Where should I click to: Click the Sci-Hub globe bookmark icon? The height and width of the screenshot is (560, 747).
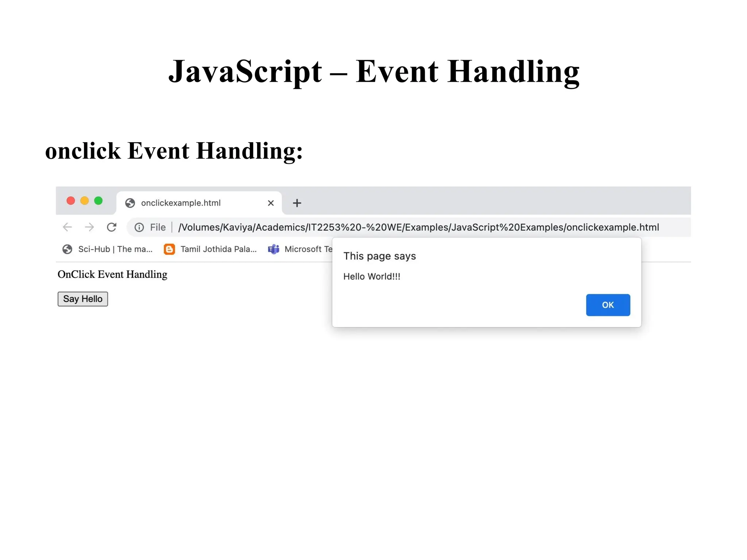[x=67, y=249]
